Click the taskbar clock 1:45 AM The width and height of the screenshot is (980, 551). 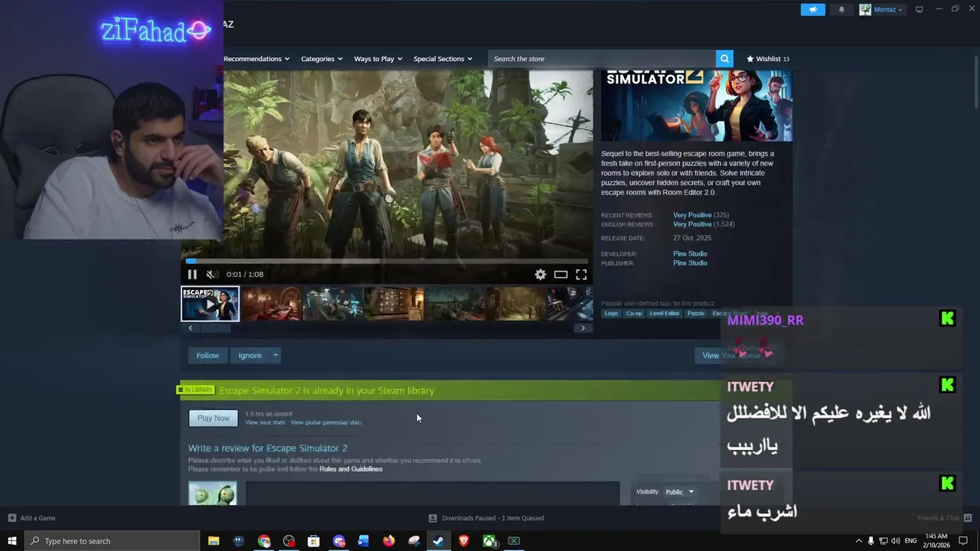coord(936,541)
